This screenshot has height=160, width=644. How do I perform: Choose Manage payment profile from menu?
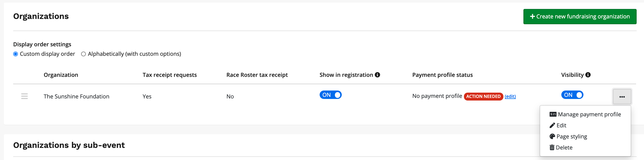589,114
